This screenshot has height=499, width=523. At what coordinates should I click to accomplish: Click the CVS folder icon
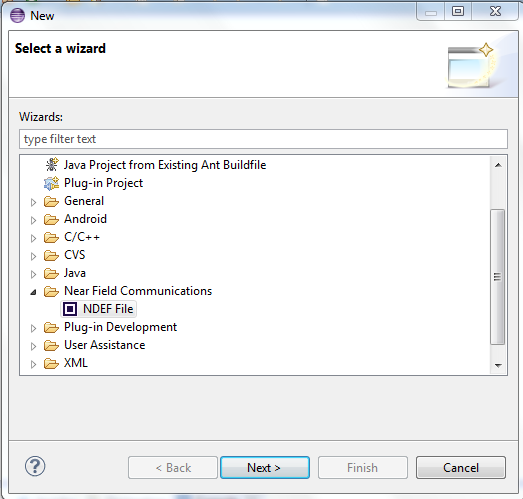[x=51, y=256]
